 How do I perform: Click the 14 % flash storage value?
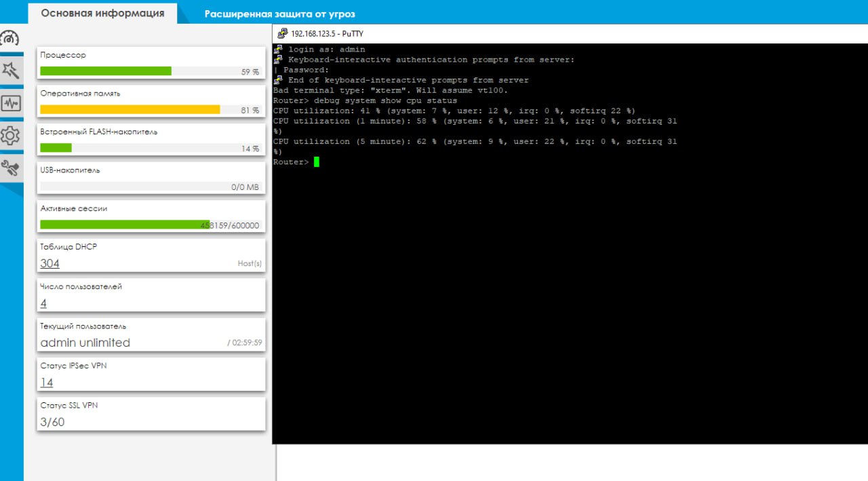pyautogui.click(x=250, y=149)
